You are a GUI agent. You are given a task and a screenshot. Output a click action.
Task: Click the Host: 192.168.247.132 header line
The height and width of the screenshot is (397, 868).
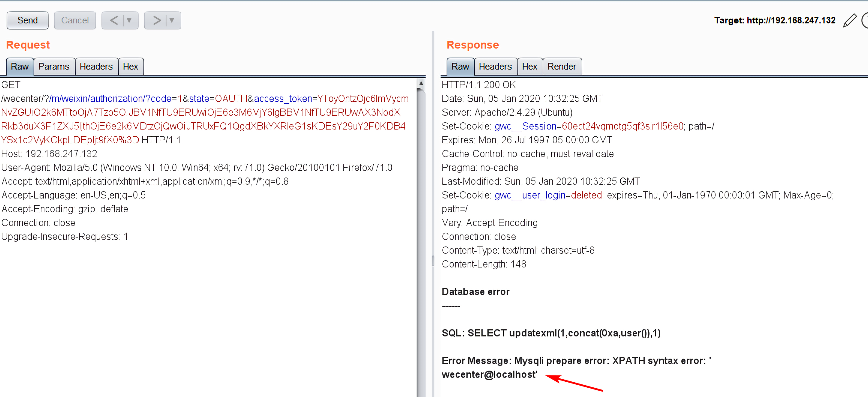pos(49,154)
